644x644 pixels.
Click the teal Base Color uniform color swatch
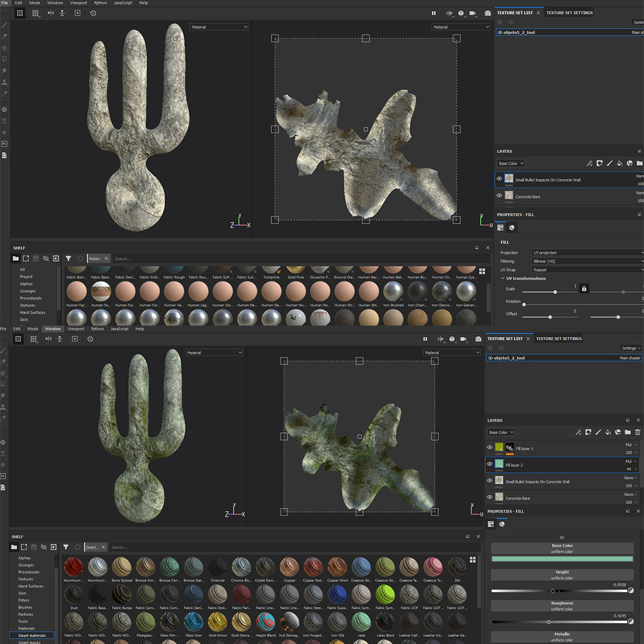[562, 559]
